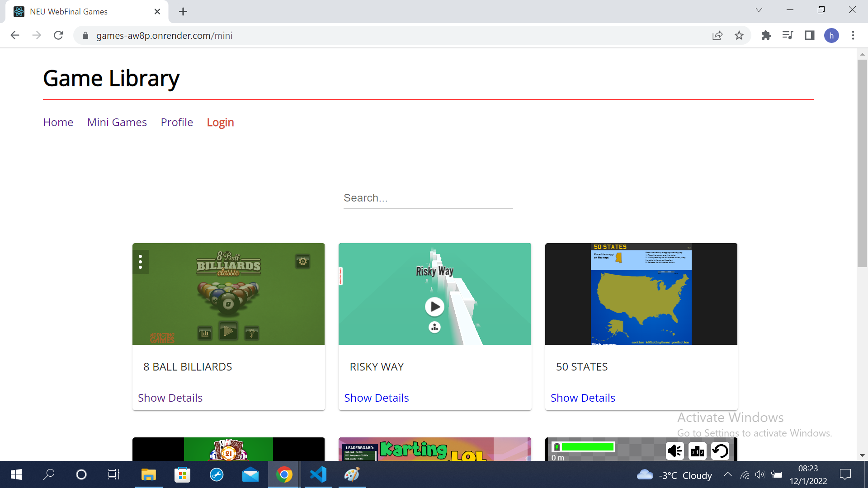Go to the Mini Games nav link
The image size is (868, 488).
(x=117, y=122)
